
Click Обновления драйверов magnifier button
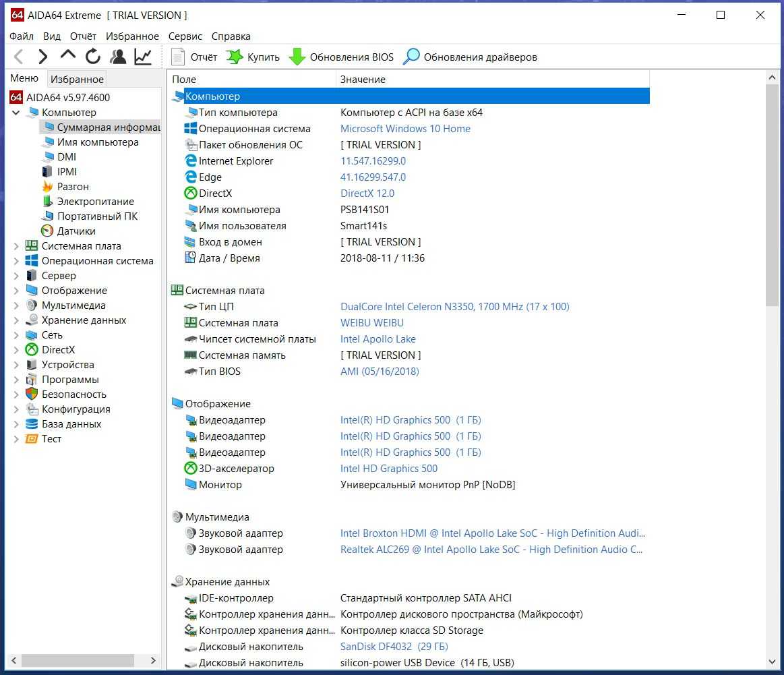pyautogui.click(x=470, y=57)
